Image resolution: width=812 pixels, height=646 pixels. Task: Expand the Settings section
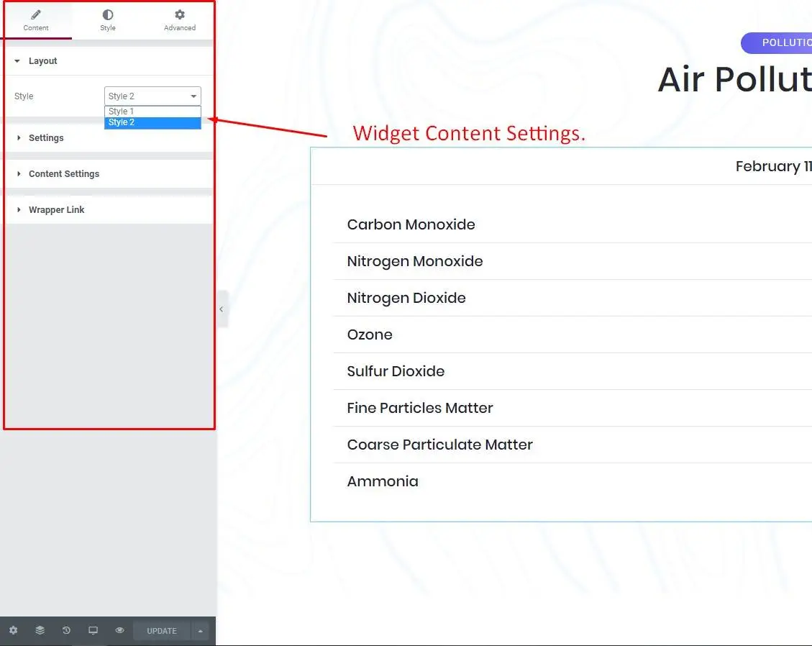coord(109,138)
